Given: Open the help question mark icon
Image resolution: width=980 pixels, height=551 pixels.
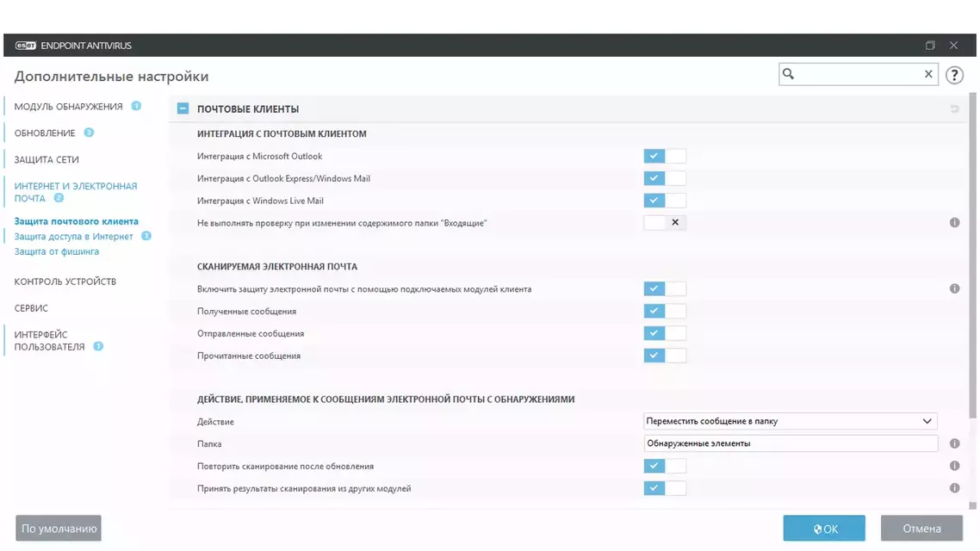Looking at the screenshot, I should click(954, 75).
